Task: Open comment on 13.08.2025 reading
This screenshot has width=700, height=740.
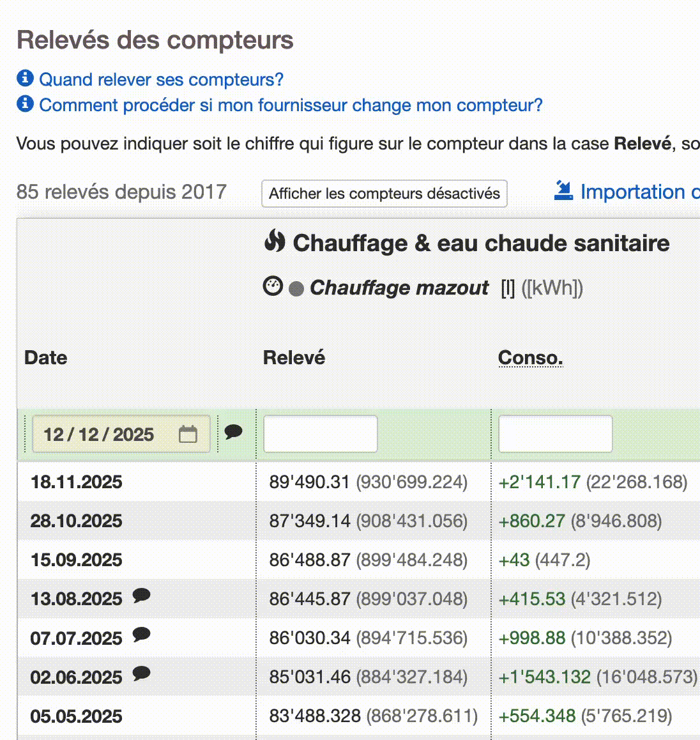Action: [141, 596]
